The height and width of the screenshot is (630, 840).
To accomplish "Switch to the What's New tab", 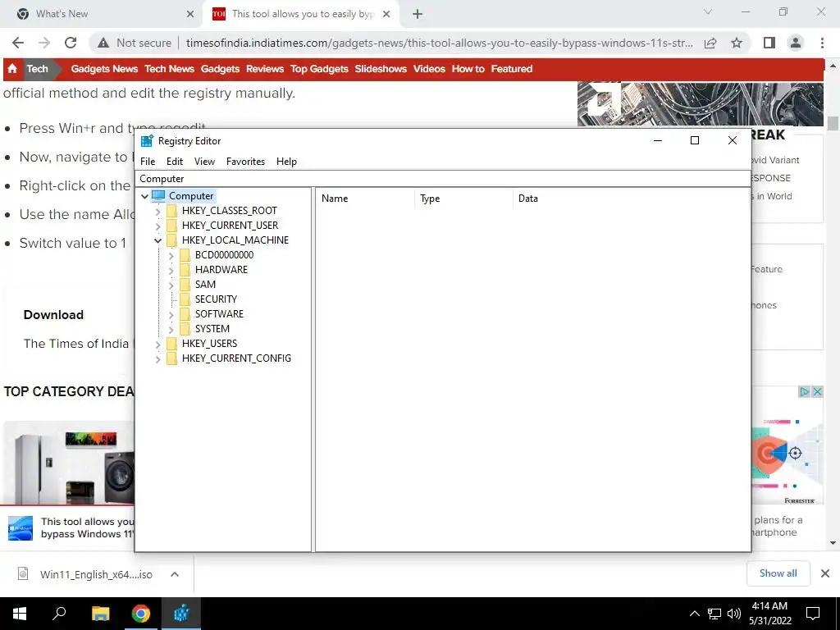I will click(x=102, y=14).
